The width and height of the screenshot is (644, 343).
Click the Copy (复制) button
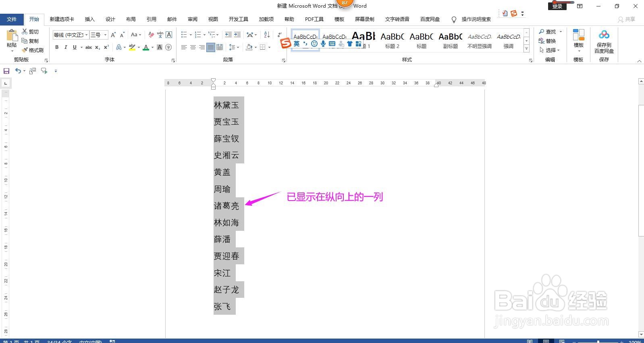[31, 41]
